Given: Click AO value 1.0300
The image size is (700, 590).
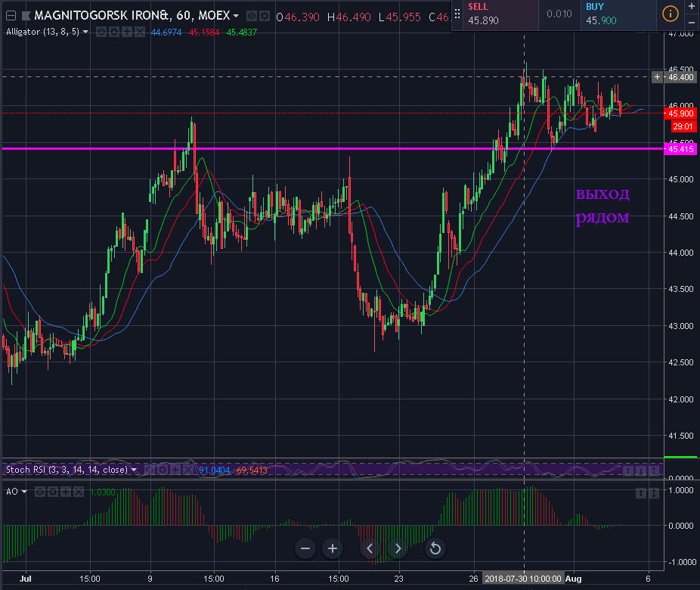Looking at the screenshot, I should [x=102, y=492].
